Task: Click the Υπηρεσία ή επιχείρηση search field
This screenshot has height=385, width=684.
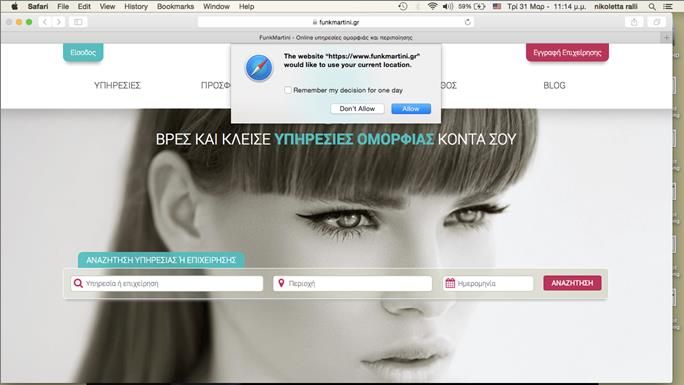Action: 167,283
